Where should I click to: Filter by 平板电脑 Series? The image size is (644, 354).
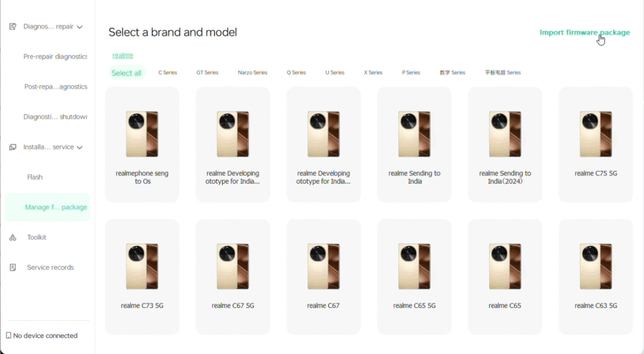pyautogui.click(x=502, y=73)
